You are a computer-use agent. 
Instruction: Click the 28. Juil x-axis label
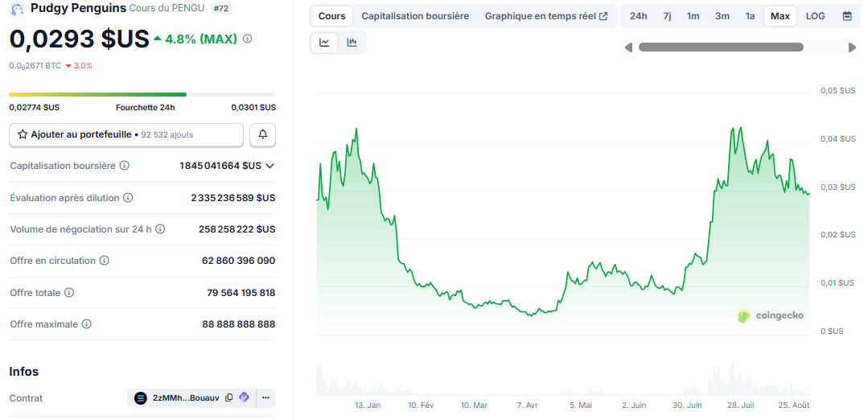(x=741, y=405)
